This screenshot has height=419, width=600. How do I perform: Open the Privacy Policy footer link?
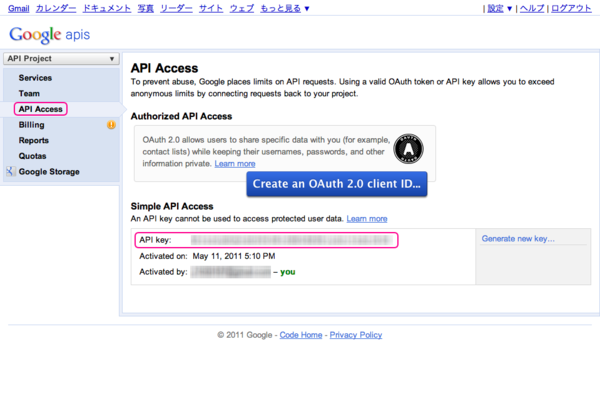click(x=356, y=335)
